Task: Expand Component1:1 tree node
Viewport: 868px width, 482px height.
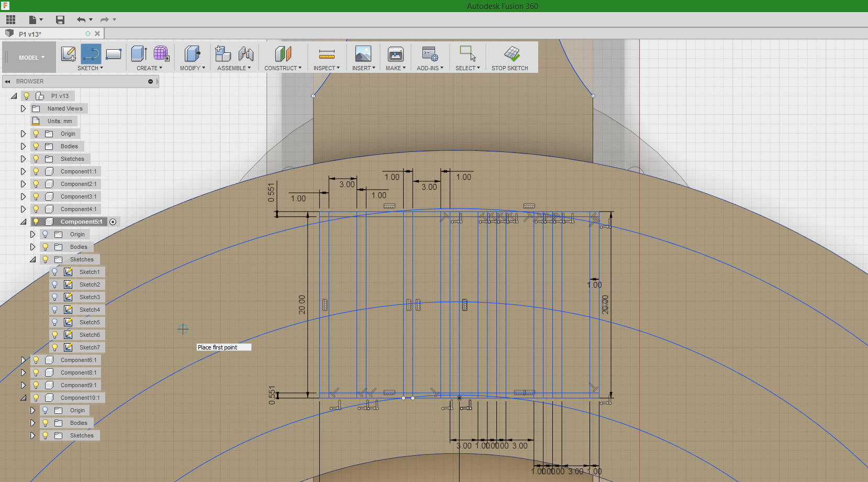Action: 23,171
